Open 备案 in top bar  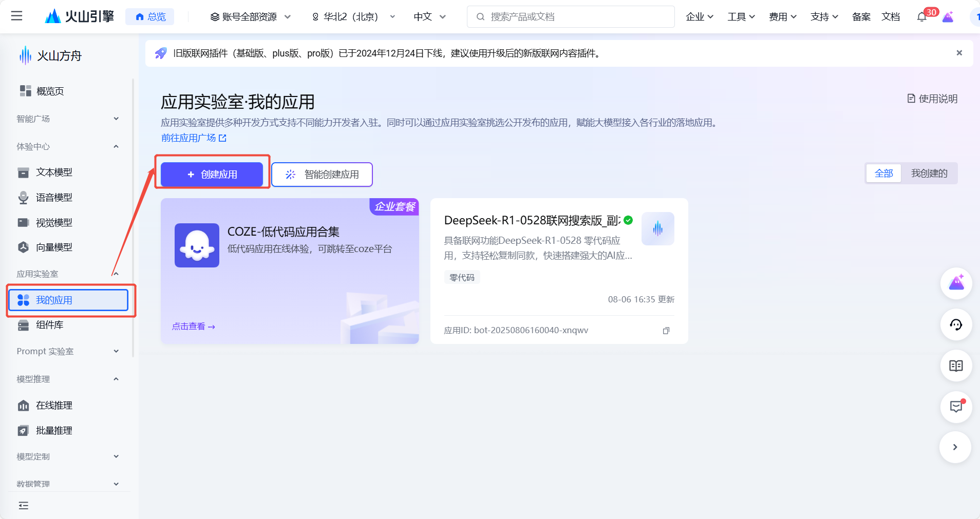click(861, 17)
